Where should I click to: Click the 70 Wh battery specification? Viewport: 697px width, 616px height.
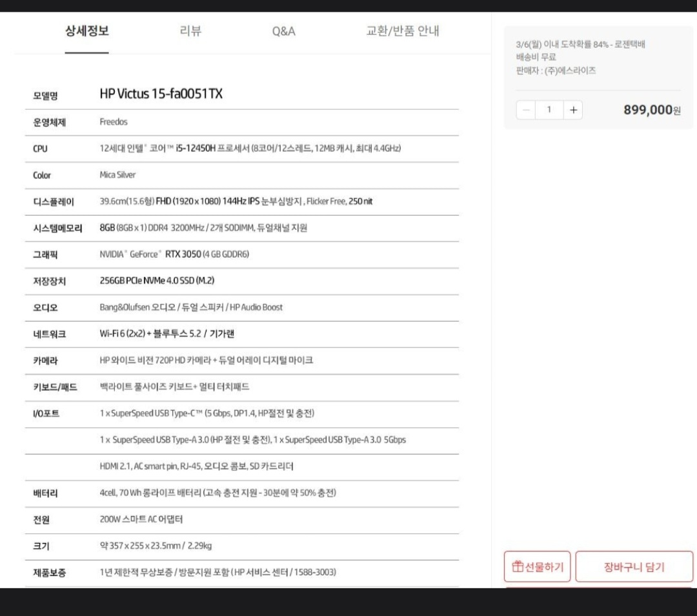pyautogui.click(x=218, y=493)
